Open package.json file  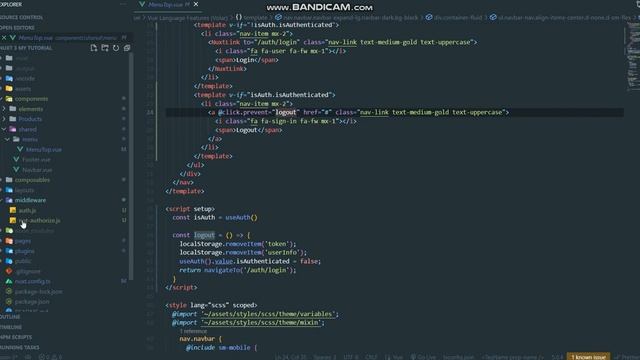click(x=32, y=302)
